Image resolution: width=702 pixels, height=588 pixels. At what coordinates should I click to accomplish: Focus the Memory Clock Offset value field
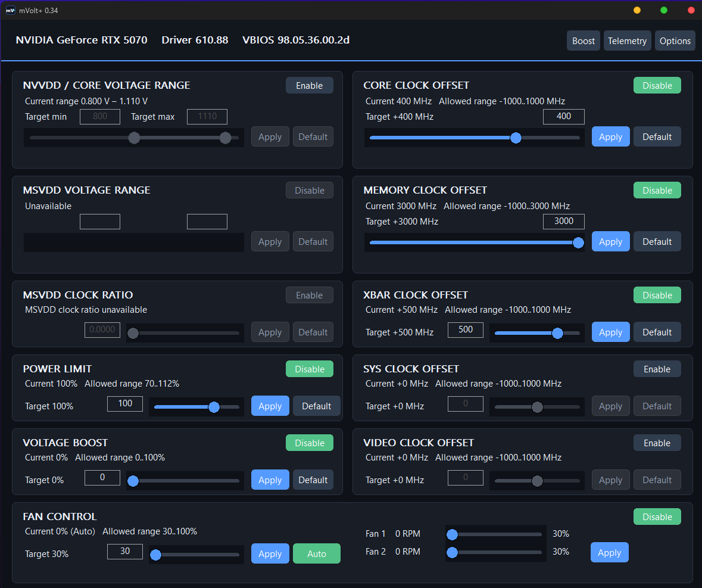point(564,221)
